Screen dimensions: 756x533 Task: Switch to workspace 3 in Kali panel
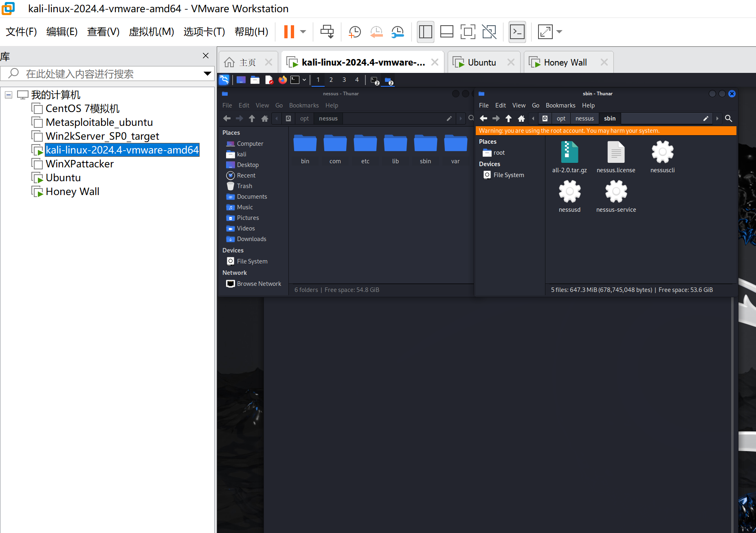click(x=344, y=80)
